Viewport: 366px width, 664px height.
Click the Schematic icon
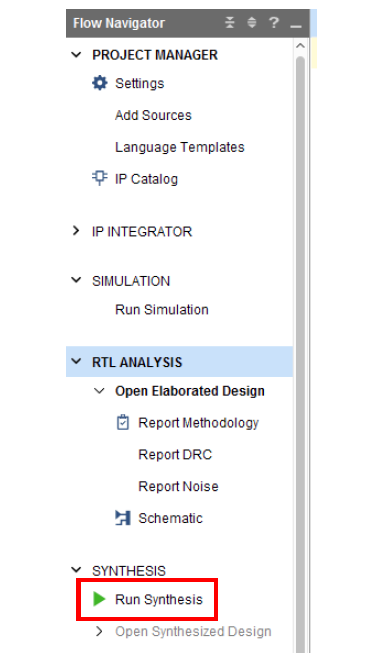tap(123, 517)
